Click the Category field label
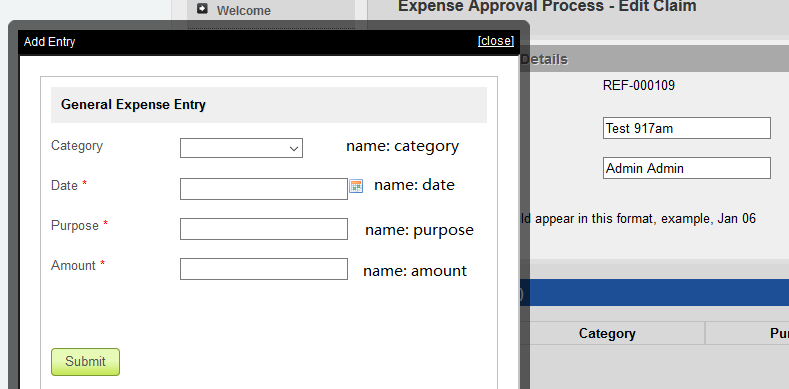 tap(77, 146)
